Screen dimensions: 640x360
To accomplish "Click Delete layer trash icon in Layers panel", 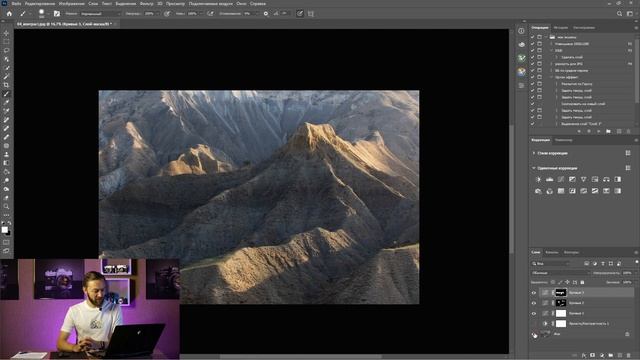I will tap(629, 356).
